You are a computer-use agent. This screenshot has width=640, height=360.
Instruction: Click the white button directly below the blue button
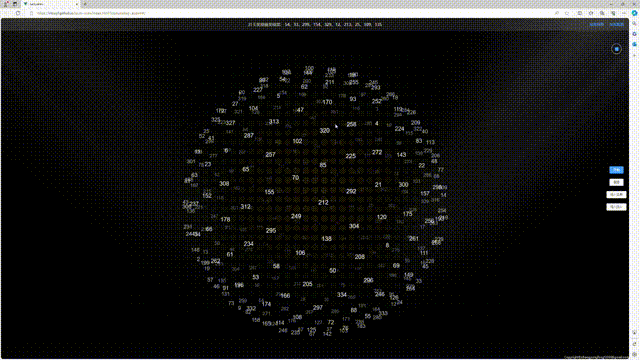pyautogui.click(x=616, y=182)
